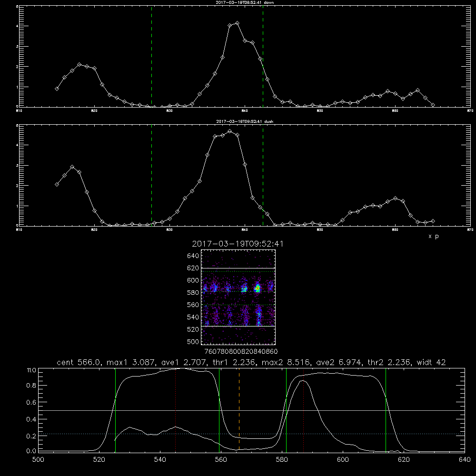Screen dimensions: 476x476
Task: Click the x-axis label '620' under the bottom plot
Action: tap(404, 460)
